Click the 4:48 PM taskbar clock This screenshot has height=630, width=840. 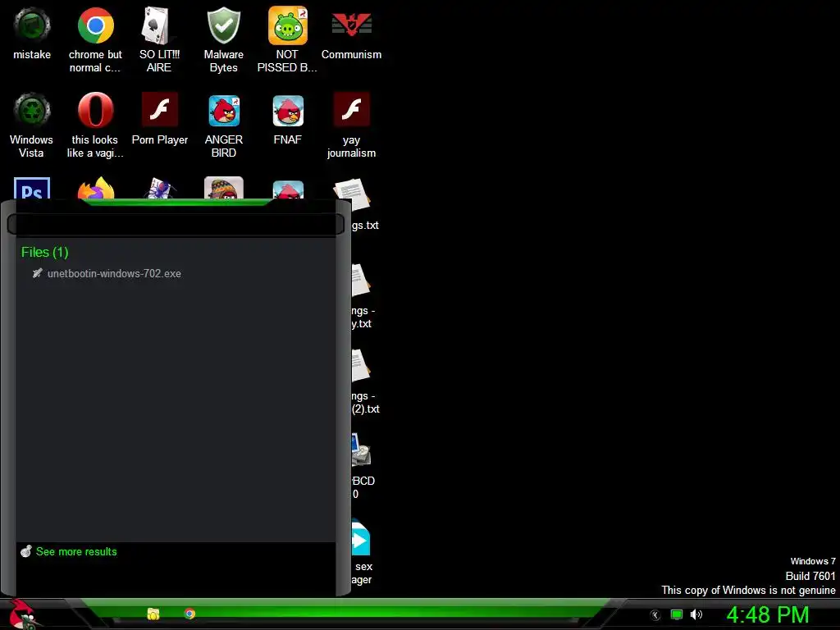767,615
